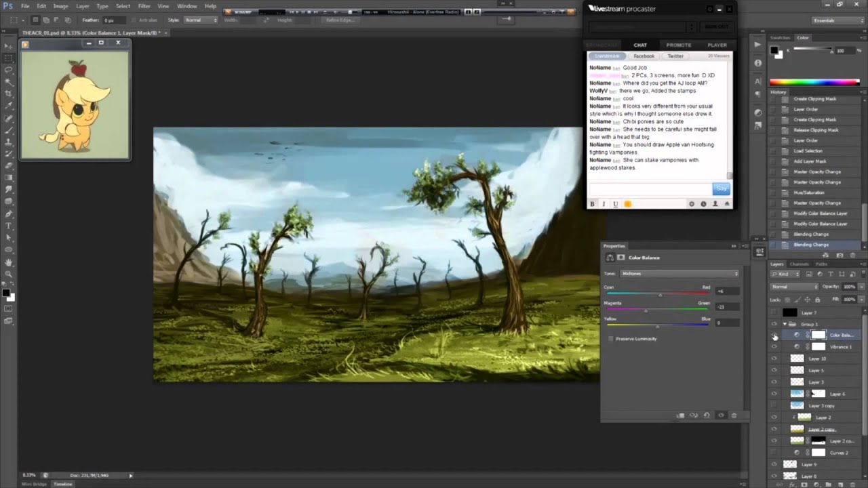Choose the Crop tool
Image resolution: width=868 pixels, height=488 pixels.
click(8, 94)
